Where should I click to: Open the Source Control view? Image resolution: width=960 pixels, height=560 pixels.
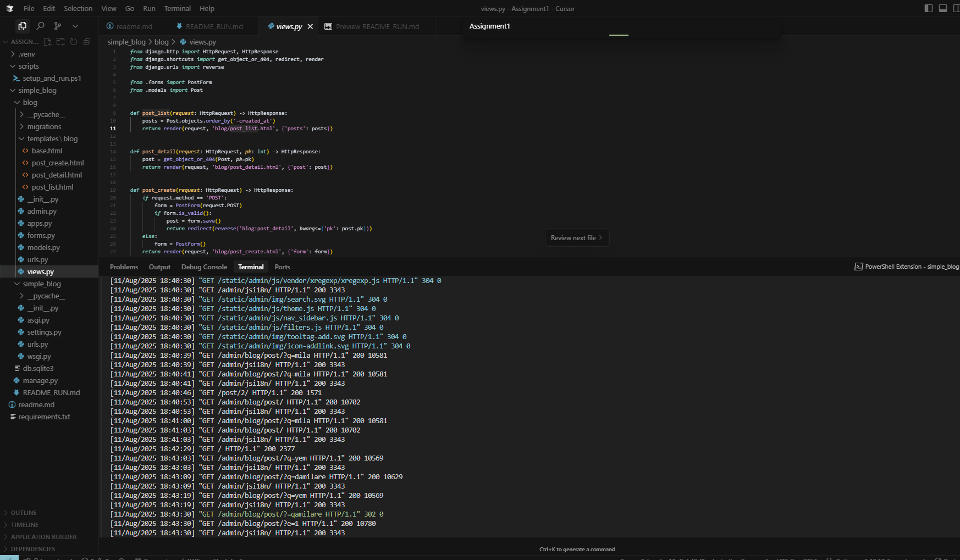coord(57,26)
